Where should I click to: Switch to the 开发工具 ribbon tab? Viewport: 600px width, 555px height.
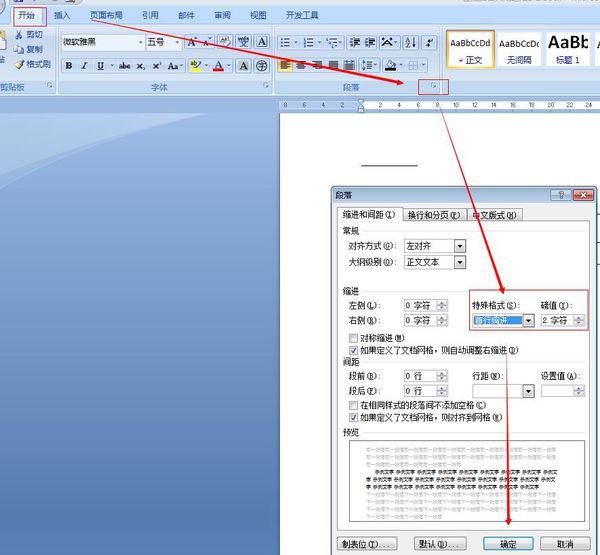click(x=302, y=15)
